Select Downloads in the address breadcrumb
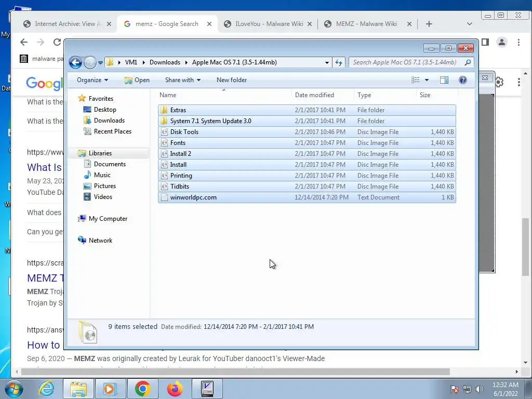The height and width of the screenshot is (399, 532). (x=165, y=62)
